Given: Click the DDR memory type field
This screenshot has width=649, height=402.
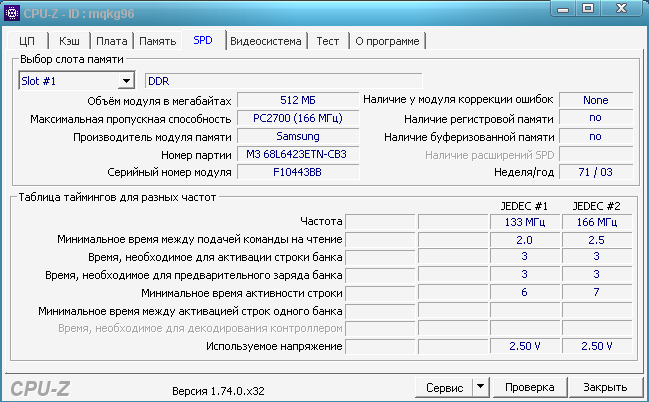Looking at the screenshot, I should tap(283, 81).
